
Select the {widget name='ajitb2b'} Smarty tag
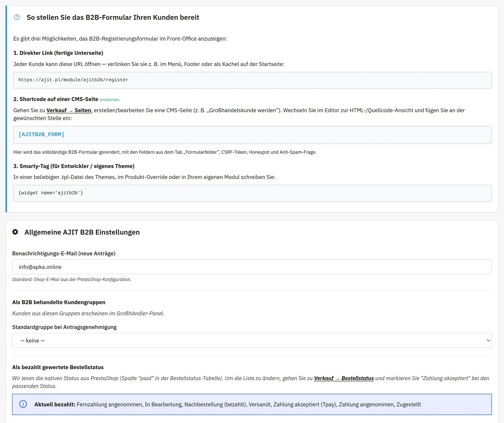51,193
